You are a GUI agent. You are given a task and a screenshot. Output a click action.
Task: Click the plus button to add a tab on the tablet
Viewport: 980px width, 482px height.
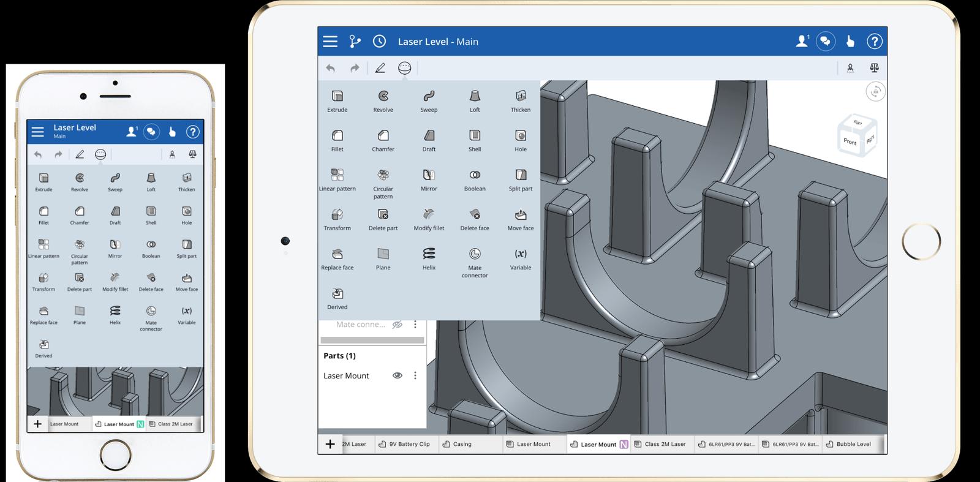[330, 444]
